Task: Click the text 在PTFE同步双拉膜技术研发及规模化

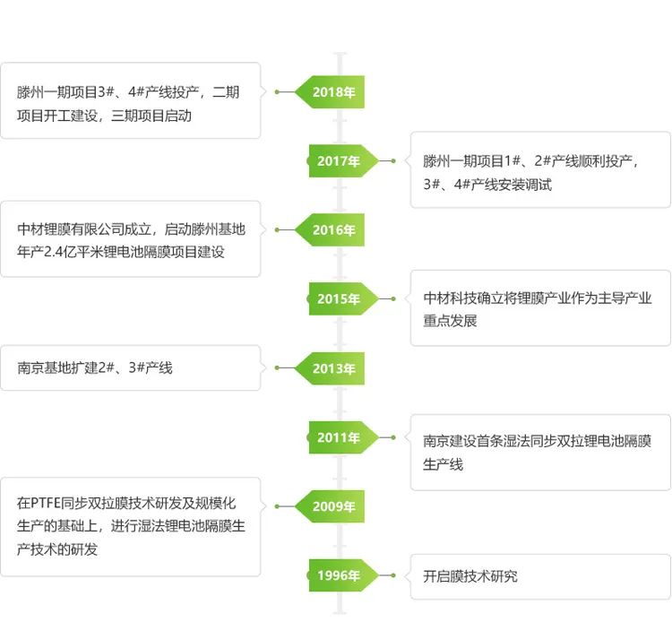Action: tap(126, 504)
